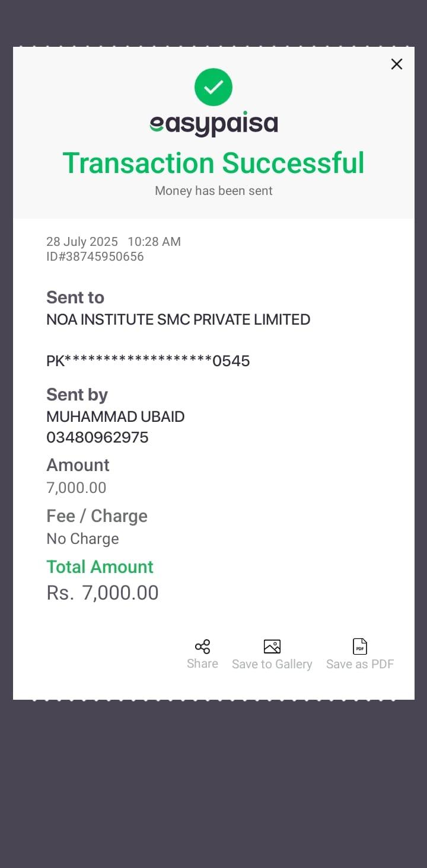The height and width of the screenshot is (868, 427).
Task: Tap the transaction ID number
Action: point(95,257)
